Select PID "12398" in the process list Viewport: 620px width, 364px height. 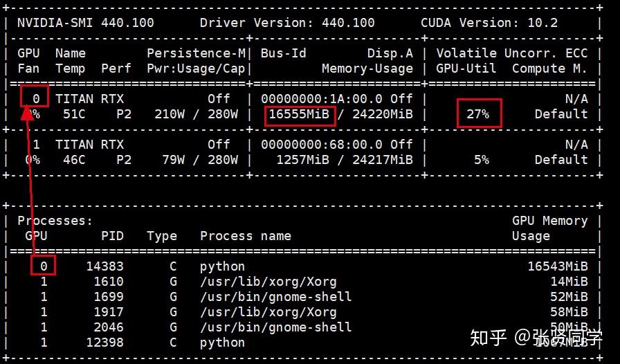(x=104, y=343)
